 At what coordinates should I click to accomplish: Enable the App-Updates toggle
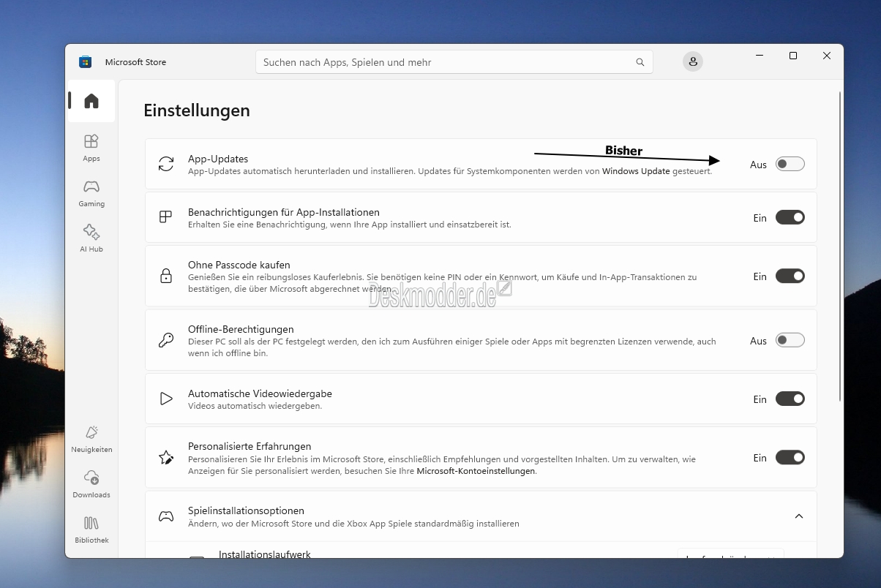coord(790,164)
